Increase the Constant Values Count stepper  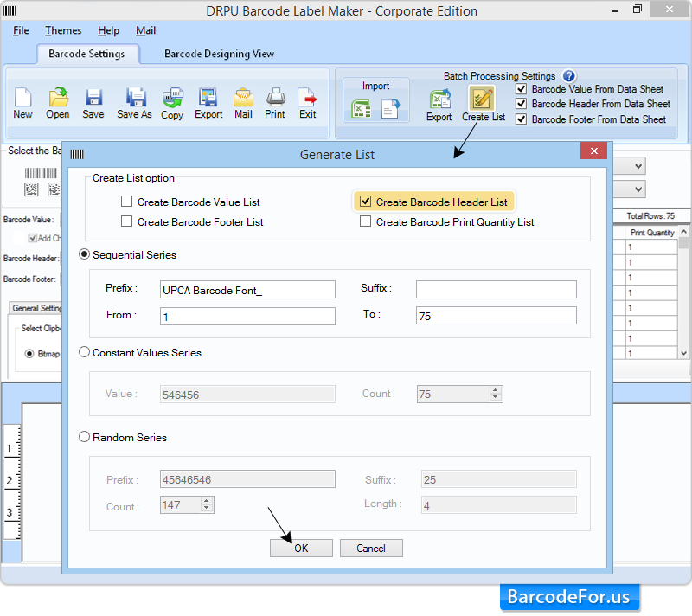click(x=495, y=390)
